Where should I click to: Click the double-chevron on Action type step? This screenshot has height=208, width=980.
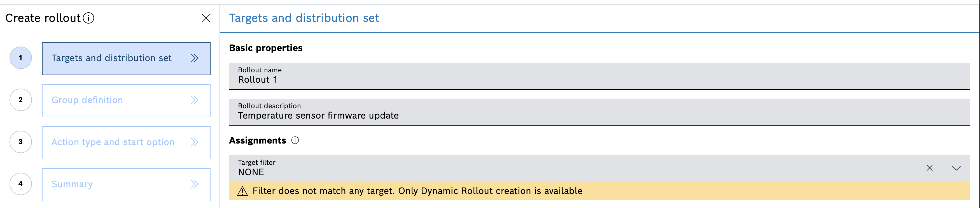[194, 142]
